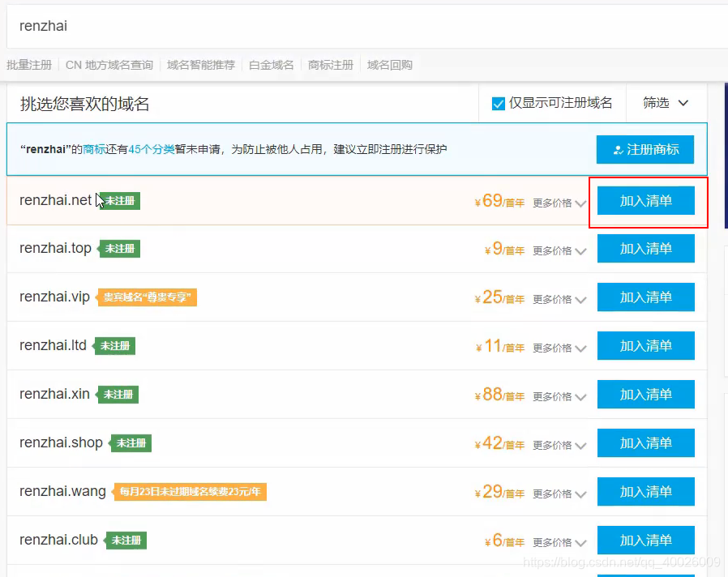Add renzhai.top to the list

[646, 248]
